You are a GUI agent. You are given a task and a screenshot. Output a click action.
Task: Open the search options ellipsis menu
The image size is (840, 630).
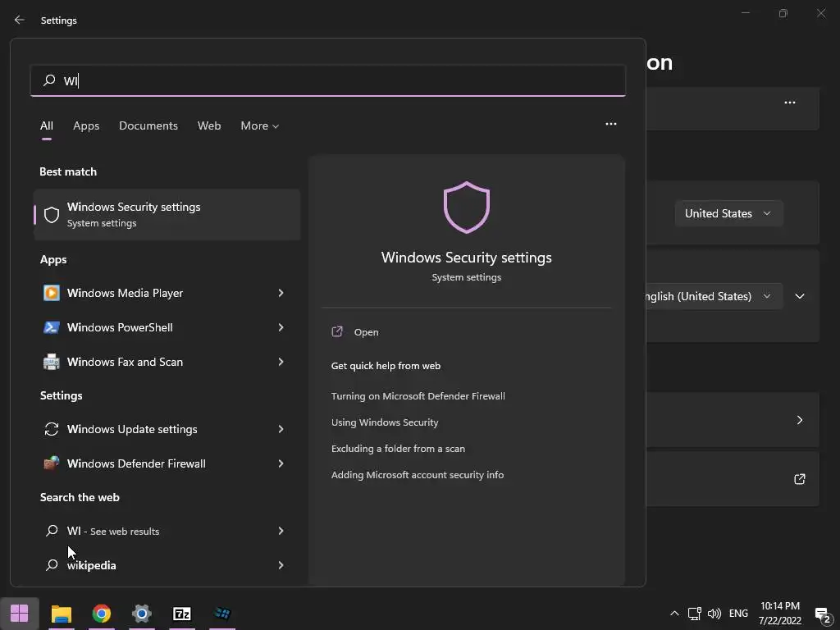point(610,124)
